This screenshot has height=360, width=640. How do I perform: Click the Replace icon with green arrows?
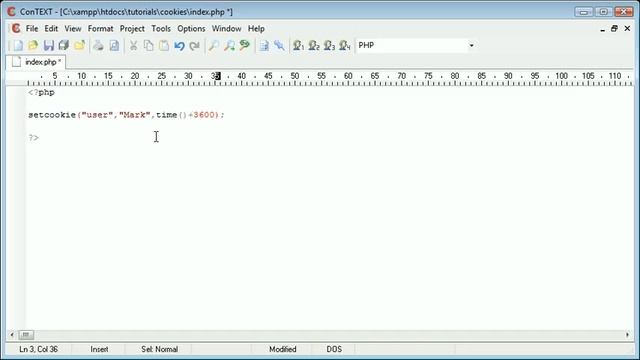click(244, 45)
